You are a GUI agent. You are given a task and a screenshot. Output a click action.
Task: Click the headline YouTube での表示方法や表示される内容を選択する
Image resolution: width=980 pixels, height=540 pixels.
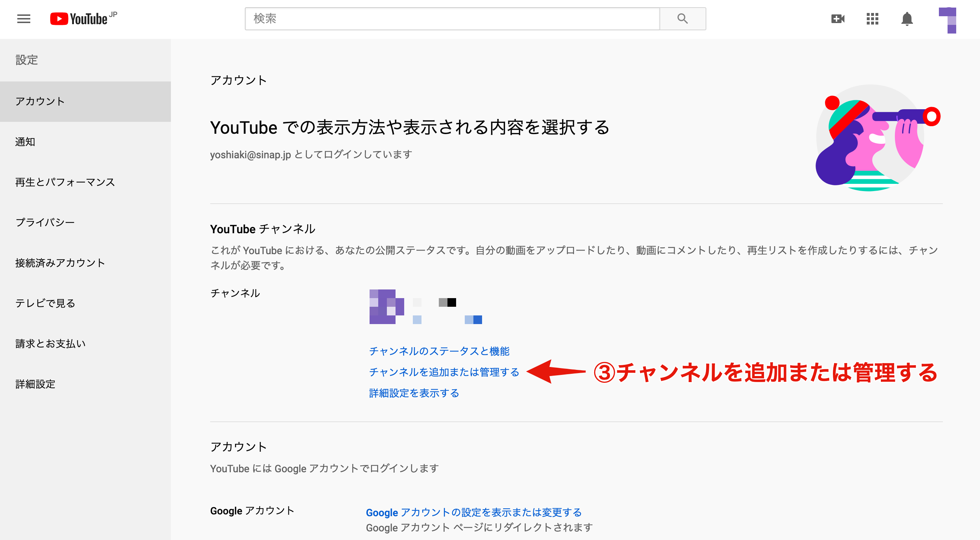coord(410,127)
